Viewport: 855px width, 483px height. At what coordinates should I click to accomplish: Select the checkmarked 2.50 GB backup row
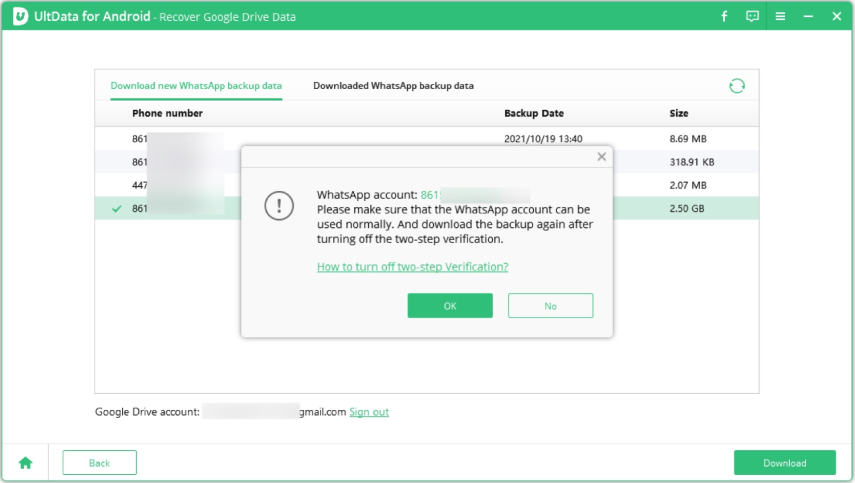tap(426, 208)
